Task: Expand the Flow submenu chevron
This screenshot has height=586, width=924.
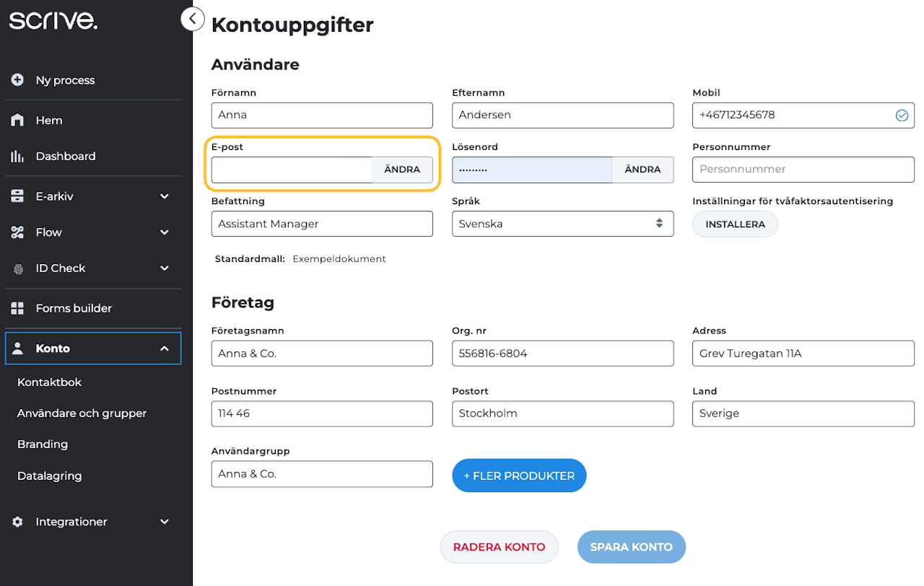Action: (165, 232)
